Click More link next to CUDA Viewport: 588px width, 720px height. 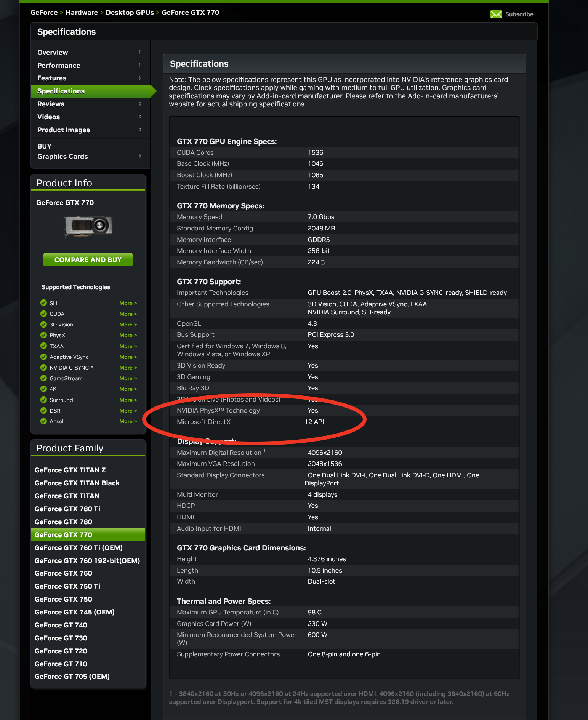(128, 314)
